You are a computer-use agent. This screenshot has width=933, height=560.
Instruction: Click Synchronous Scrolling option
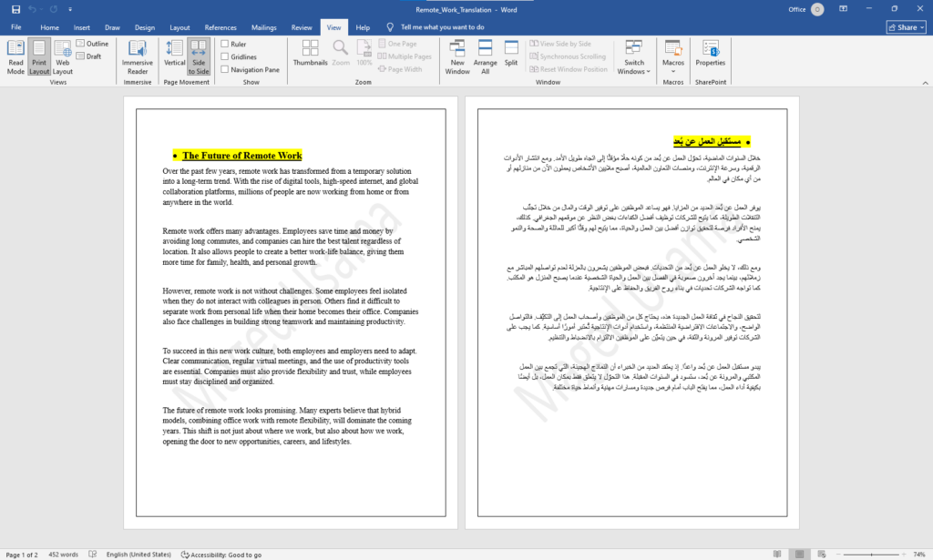pyautogui.click(x=568, y=56)
